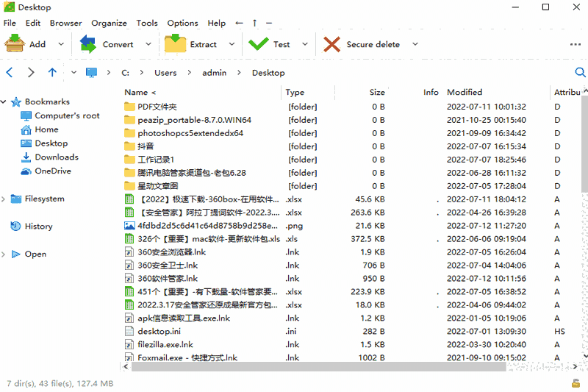
Task: Open the Help menu
Action: click(x=217, y=24)
